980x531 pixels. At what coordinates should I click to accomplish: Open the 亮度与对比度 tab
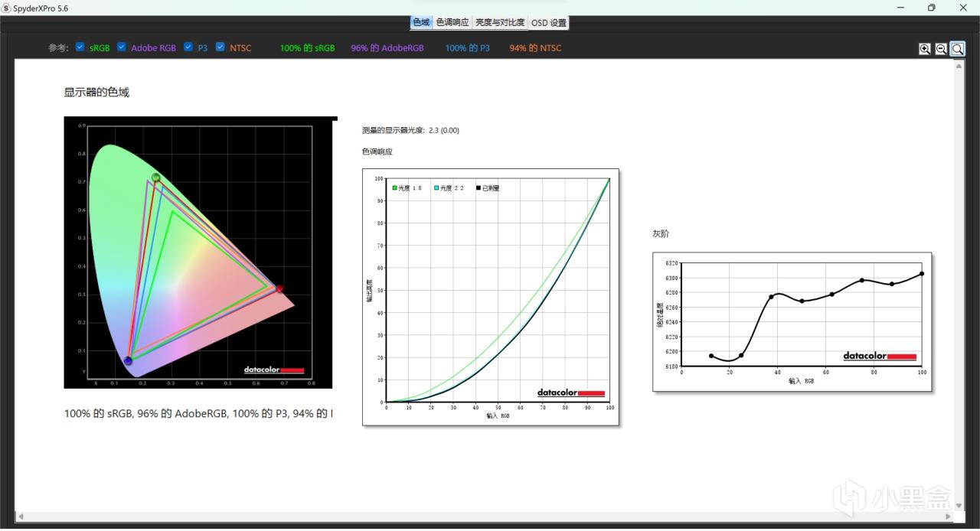pyautogui.click(x=500, y=22)
